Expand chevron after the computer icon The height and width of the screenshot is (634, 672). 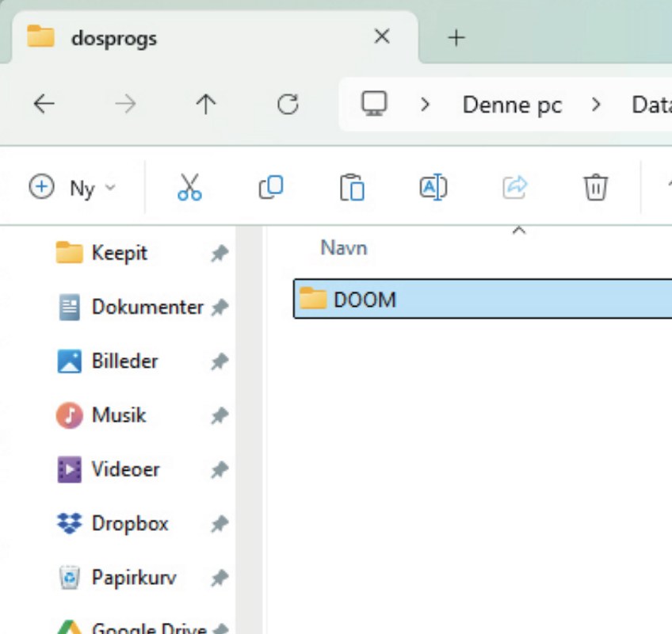(426, 105)
